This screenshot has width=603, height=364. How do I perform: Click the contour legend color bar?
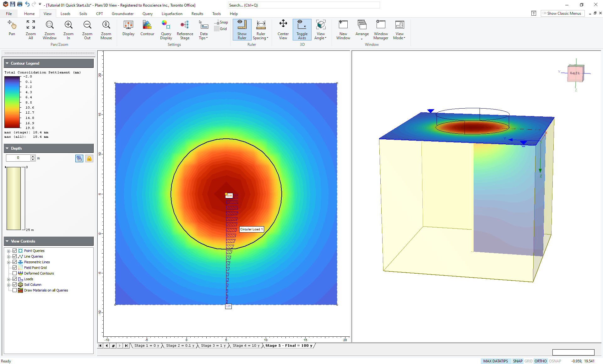click(12, 102)
